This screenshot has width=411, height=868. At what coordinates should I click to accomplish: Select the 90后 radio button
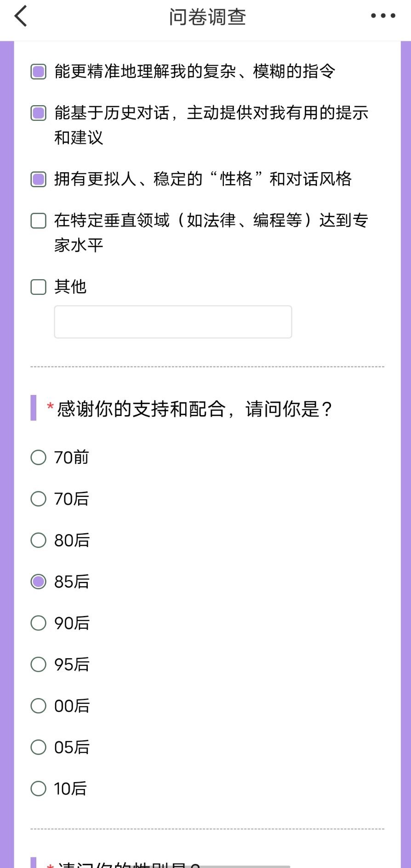click(x=39, y=623)
